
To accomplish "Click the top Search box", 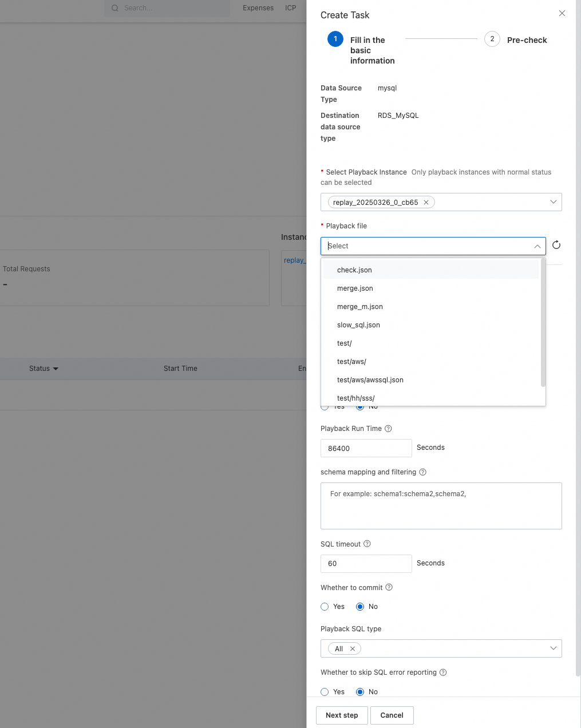I will pos(167,8).
